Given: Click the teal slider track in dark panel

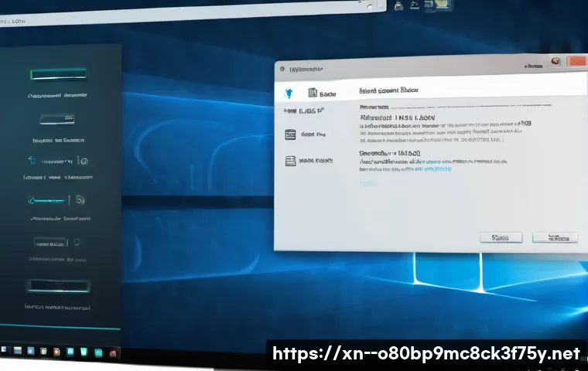Looking at the screenshot, I should pyautogui.click(x=49, y=201).
